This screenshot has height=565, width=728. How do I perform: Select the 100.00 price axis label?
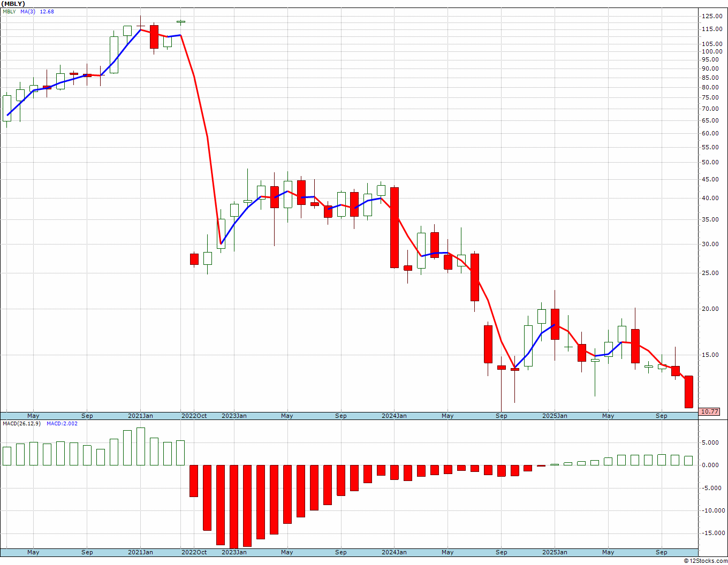pyautogui.click(x=712, y=52)
